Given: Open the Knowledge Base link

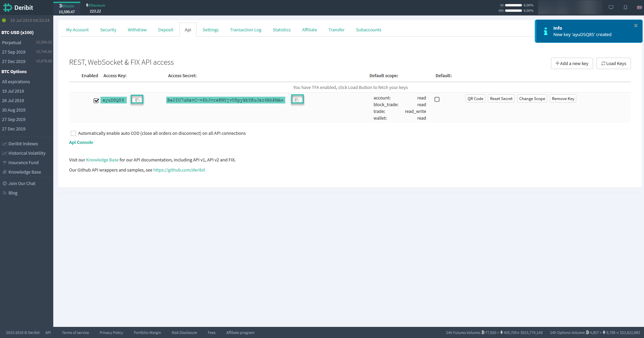Looking at the screenshot, I should 102,160.
